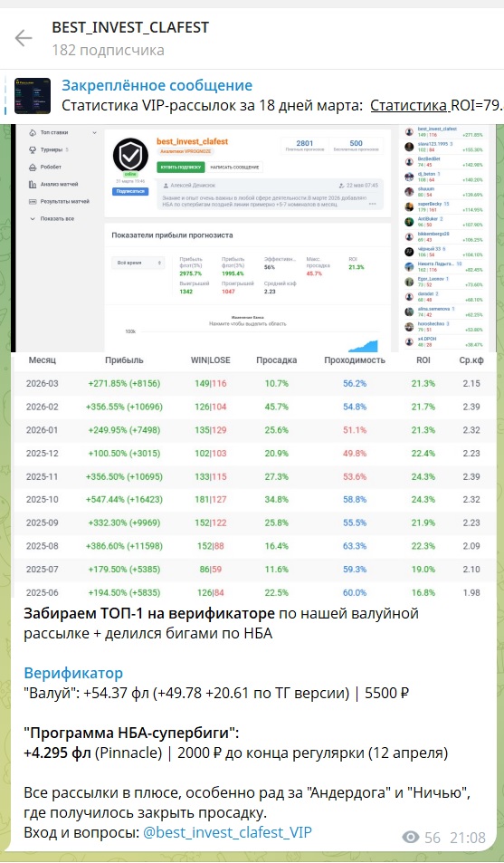Click dj_beton avatar in the ranking list
This screenshot has height=863, width=504.
click(x=409, y=177)
